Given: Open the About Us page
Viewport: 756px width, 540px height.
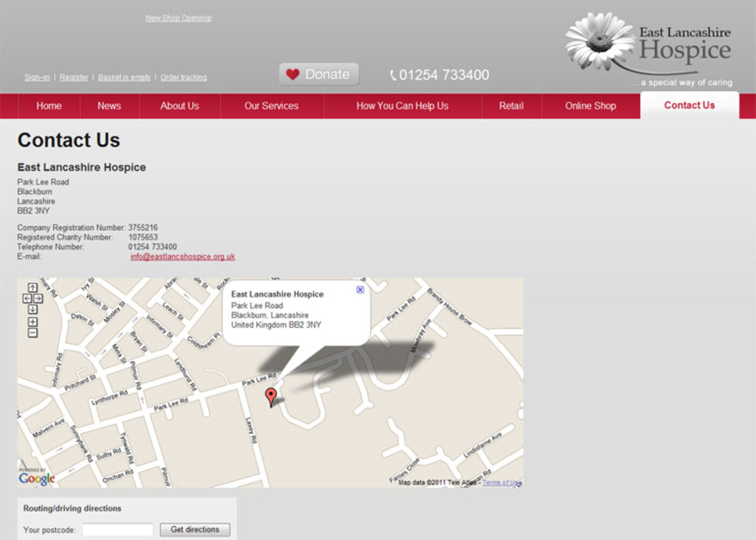Looking at the screenshot, I should click(x=179, y=106).
